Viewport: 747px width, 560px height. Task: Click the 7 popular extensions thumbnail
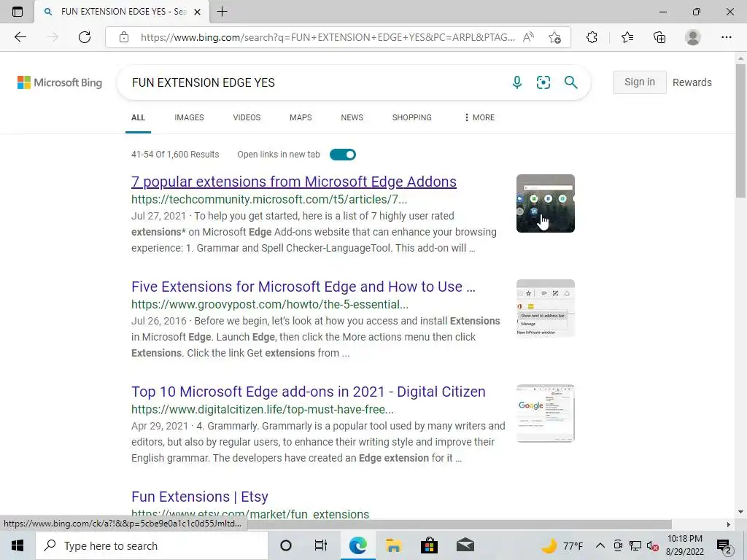coord(546,203)
